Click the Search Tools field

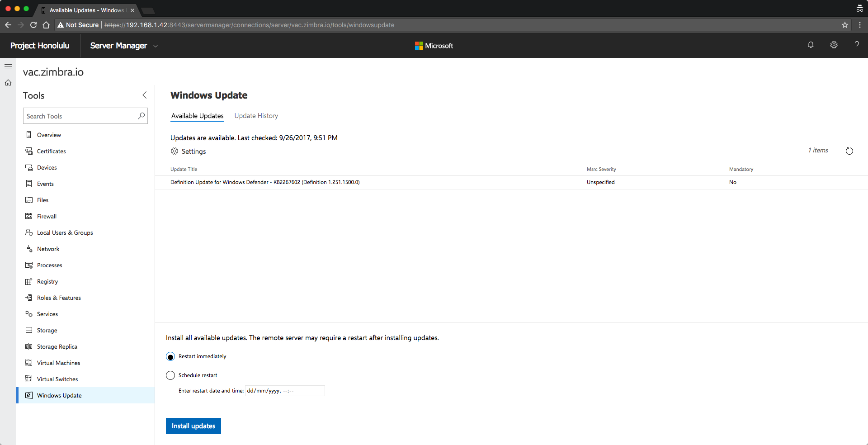(85, 116)
